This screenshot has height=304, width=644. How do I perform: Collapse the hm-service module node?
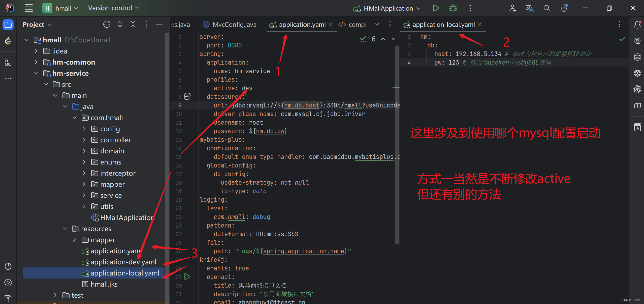pyautogui.click(x=36, y=73)
